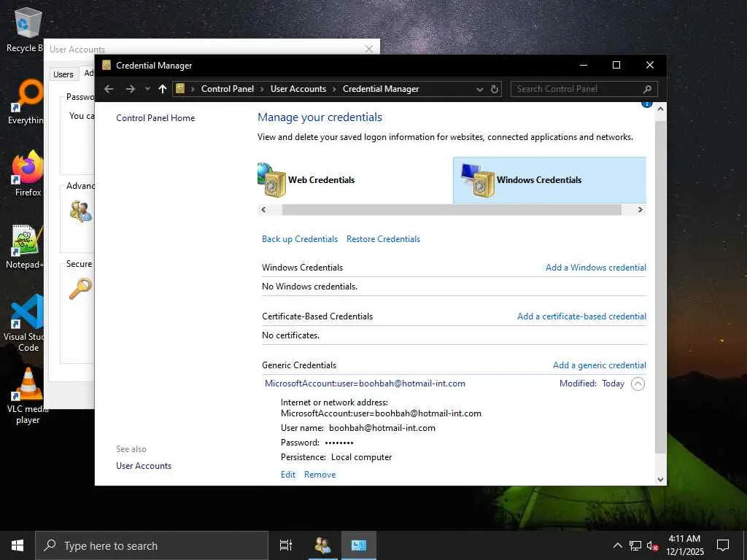Open Control Panel Home link
Image resolution: width=747 pixels, height=560 pixels.
click(x=155, y=118)
